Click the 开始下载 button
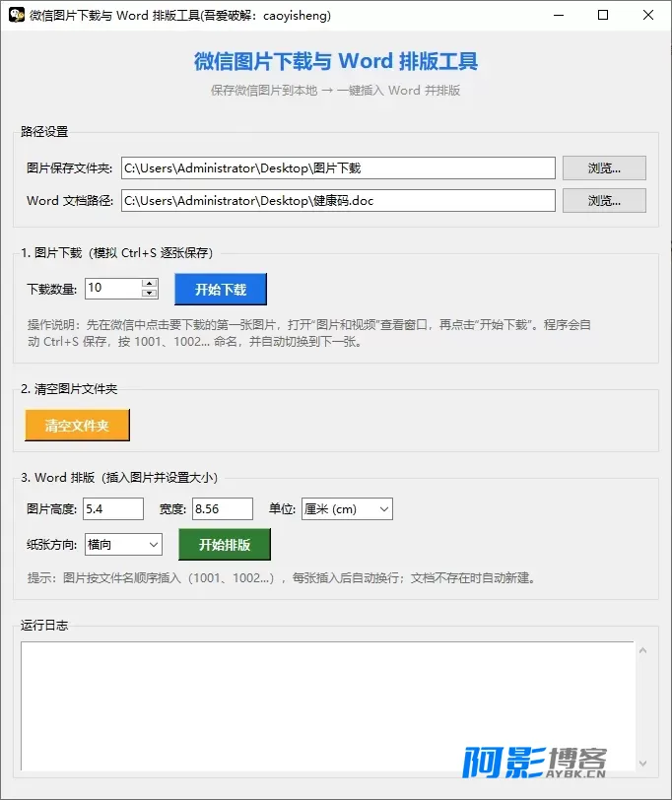This screenshot has width=672, height=800. pyautogui.click(x=221, y=290)
